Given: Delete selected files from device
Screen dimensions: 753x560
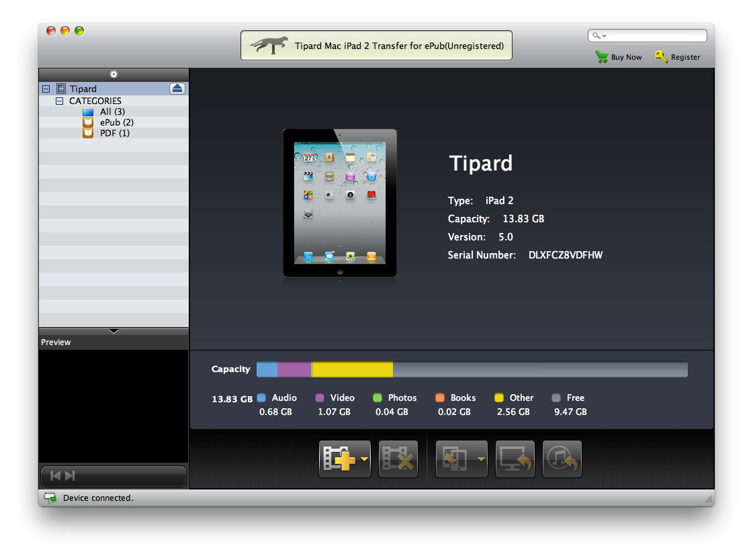Looking at the screenshot, I should point(398,459).
